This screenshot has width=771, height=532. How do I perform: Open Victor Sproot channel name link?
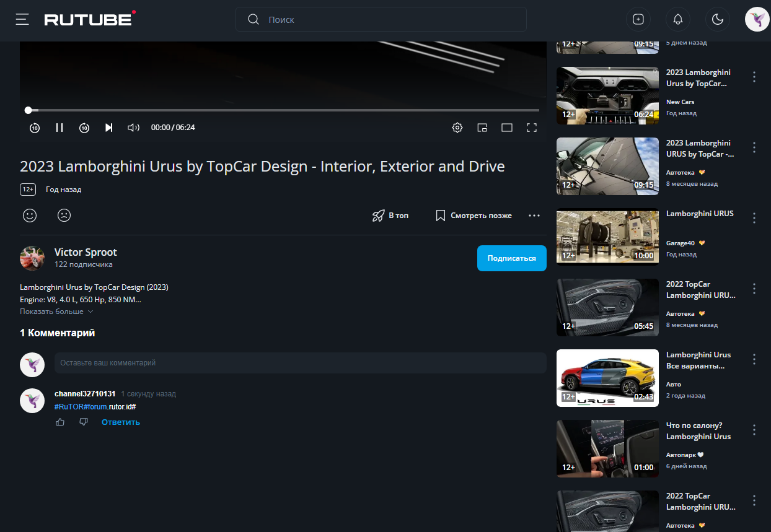[86, 252]
